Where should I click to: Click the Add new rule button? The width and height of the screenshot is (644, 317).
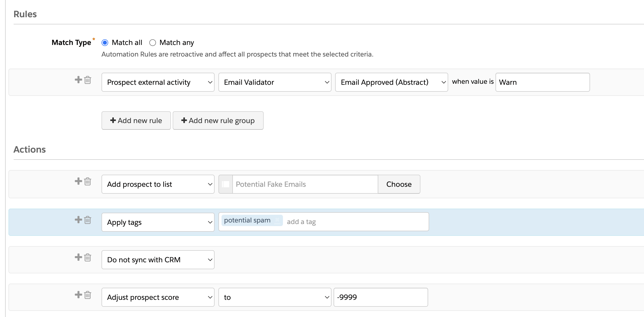pos(136,120)
